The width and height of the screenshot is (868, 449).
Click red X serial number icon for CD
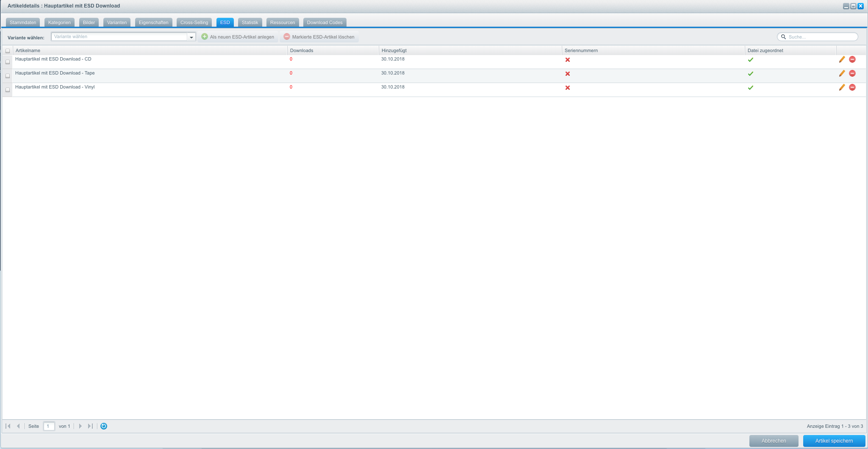point(568,60)
